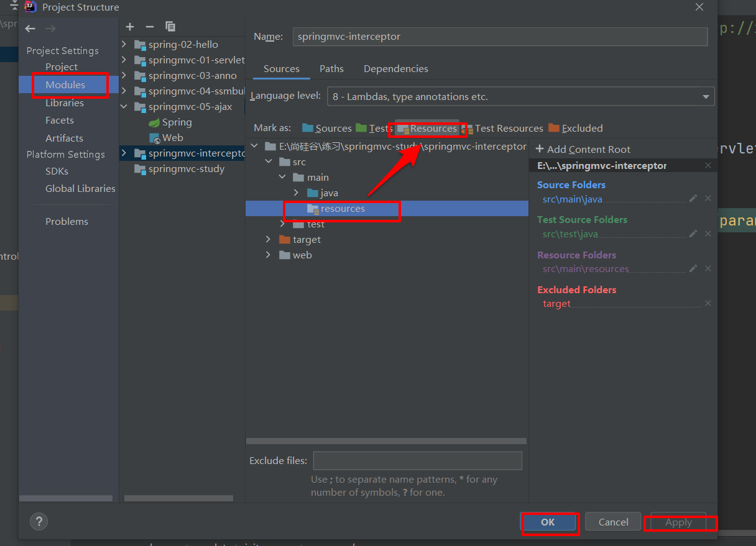
Task: Switch to the Paths tab
Action: [x=331, y=68]
